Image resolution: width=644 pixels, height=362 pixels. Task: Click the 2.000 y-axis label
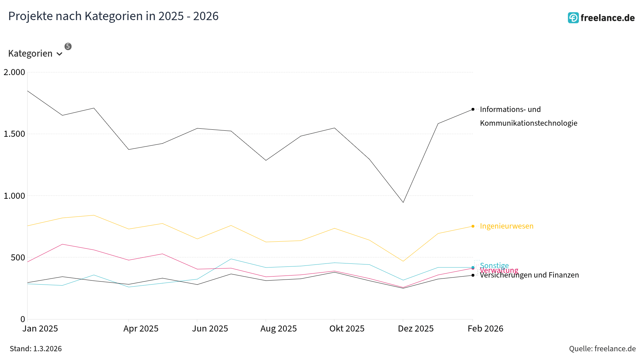click(14, 72)
